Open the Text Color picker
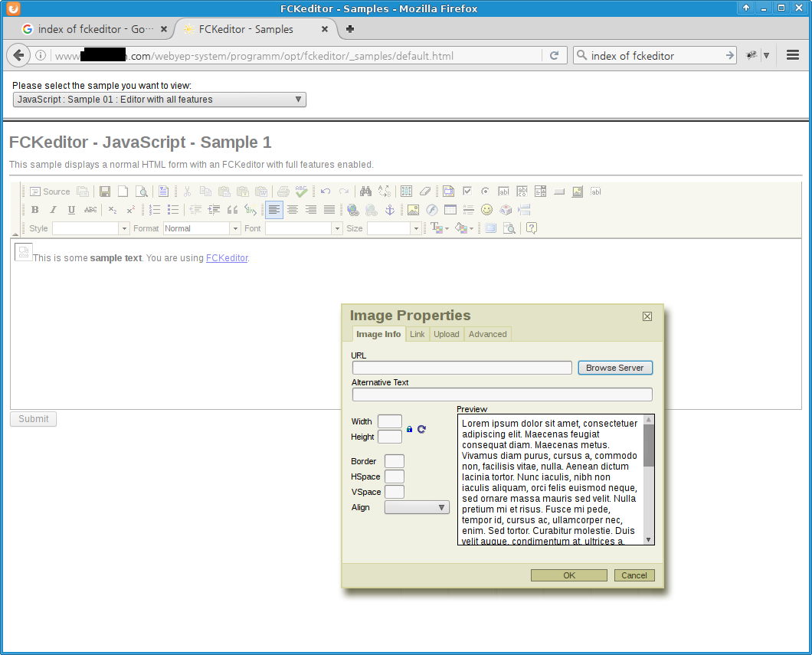Image resolution: width=812 pixels, height=655 pixels. coord(439,228)
